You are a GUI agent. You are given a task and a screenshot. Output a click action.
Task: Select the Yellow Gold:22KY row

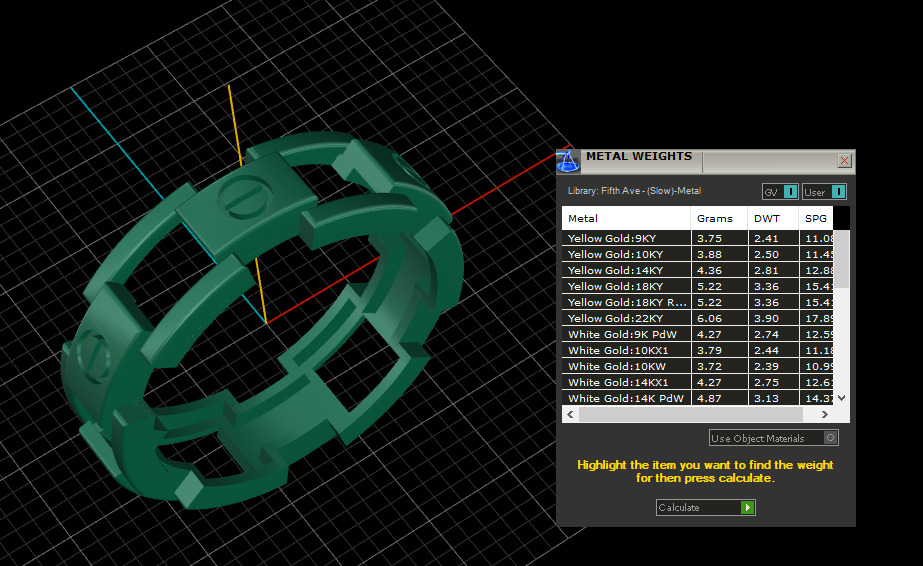698,318
